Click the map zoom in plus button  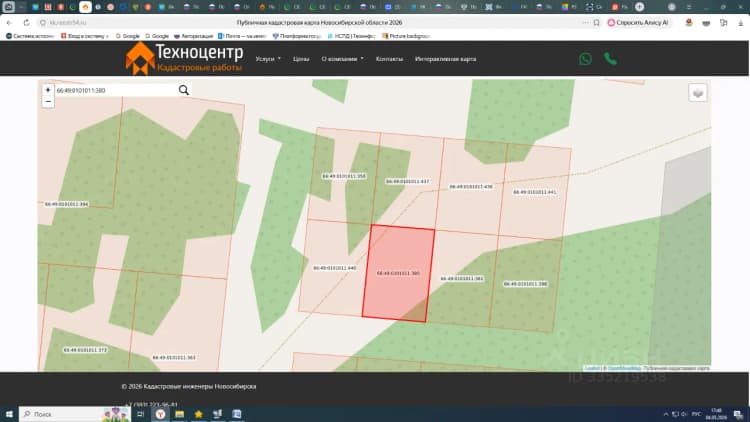click(x=48, y=90)
